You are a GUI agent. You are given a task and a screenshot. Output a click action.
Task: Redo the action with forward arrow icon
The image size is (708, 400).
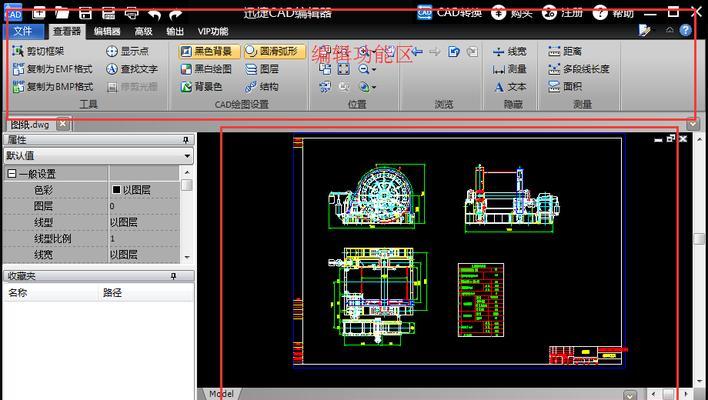[x=175, y=14]
